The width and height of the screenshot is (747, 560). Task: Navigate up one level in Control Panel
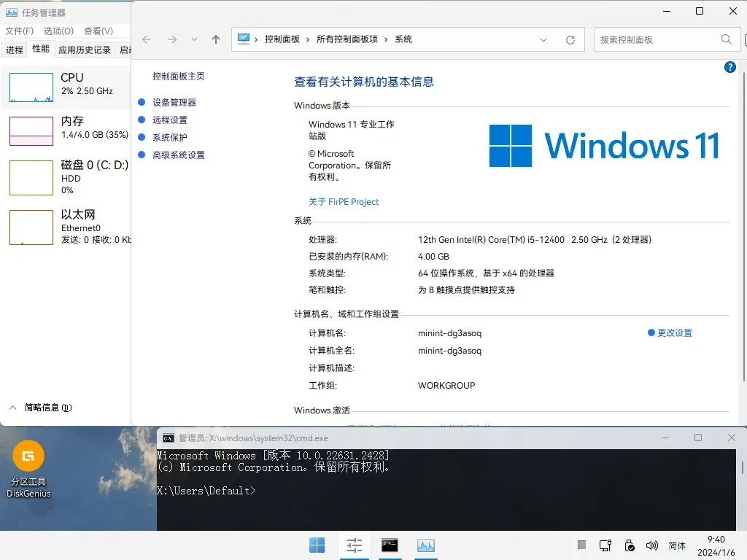click(214, 40)
